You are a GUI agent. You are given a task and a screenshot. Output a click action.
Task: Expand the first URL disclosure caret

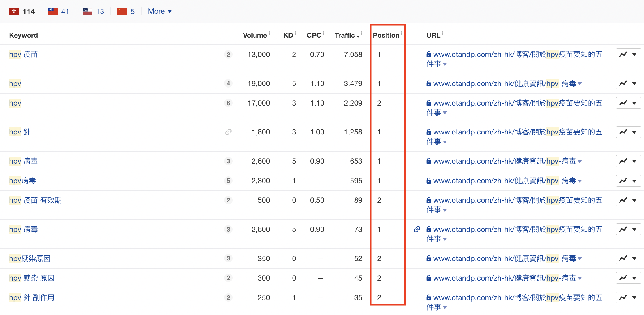446,64
